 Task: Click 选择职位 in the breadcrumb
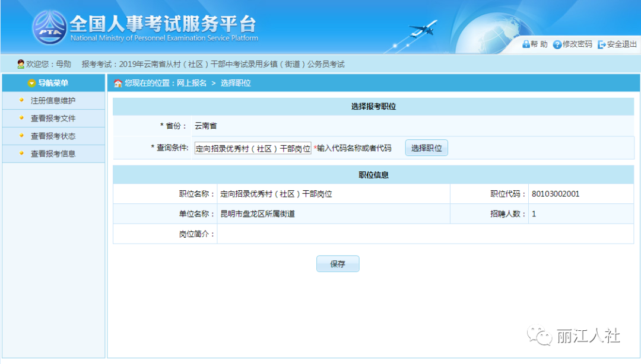click(236, 83)
